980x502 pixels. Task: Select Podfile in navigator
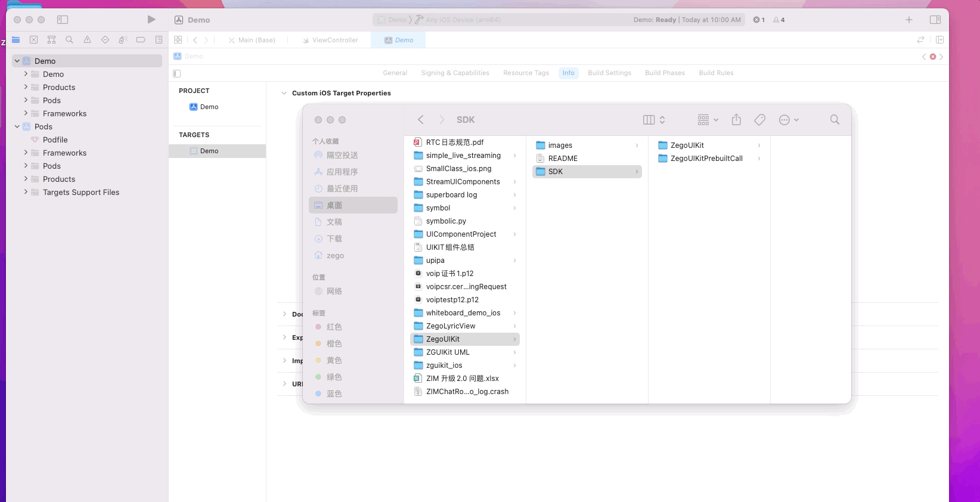(49, 140)
